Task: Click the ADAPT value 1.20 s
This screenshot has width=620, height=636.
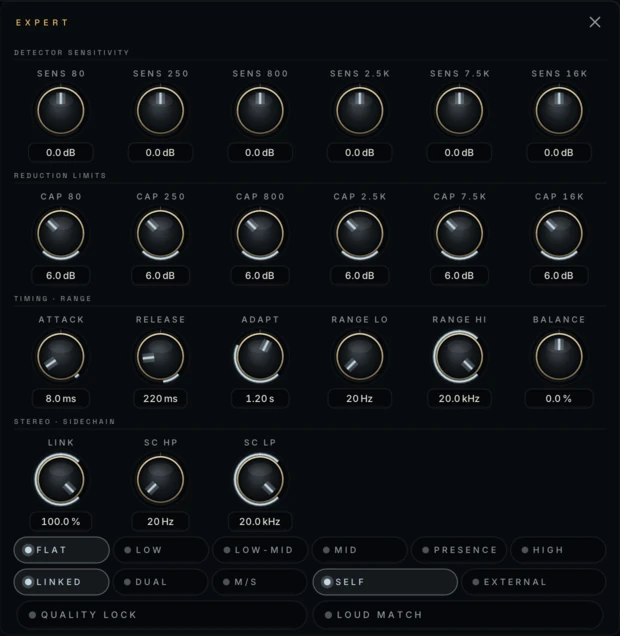Action: coord(260,398)
